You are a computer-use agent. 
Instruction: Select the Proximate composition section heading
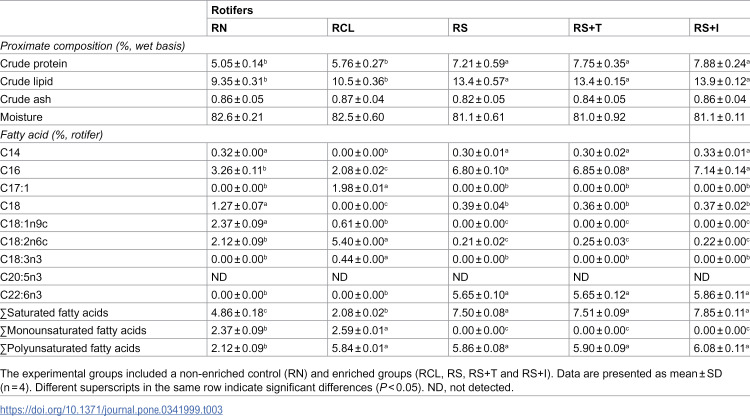click(x=92, y=46)
